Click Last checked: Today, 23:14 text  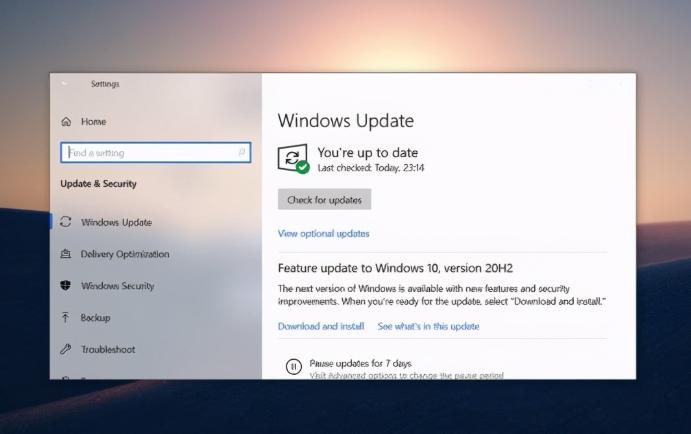[371, 168]
